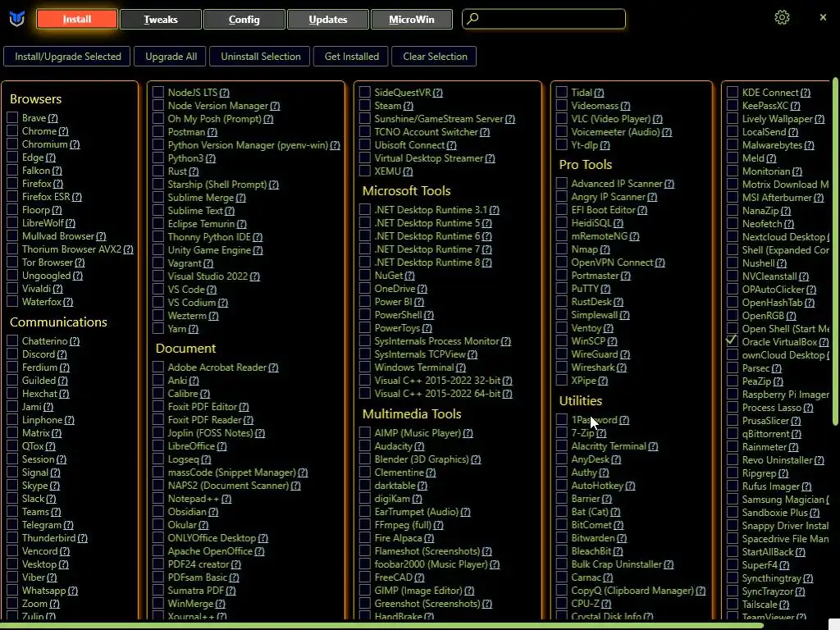
Task: Select the PuTTY checkbox
Action: tap(561, 289)
